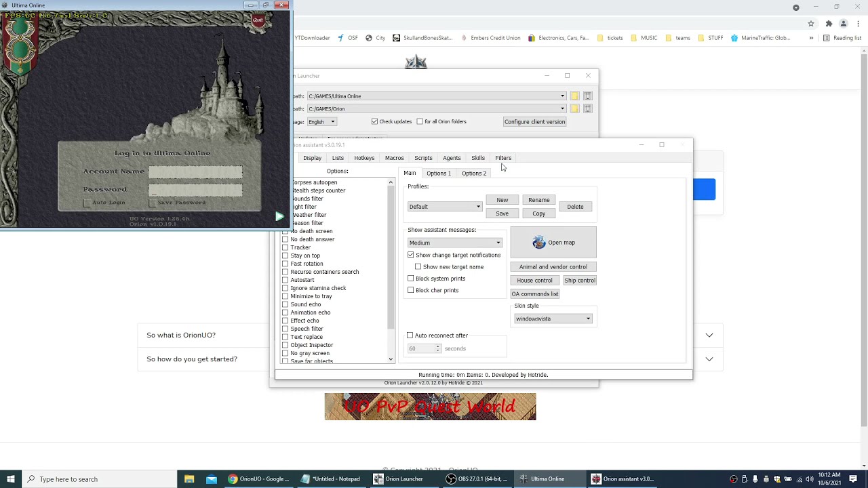Remove Ultima Online path entry icon
This screenshot has height=488, width=868.
[x=588, y=96]
